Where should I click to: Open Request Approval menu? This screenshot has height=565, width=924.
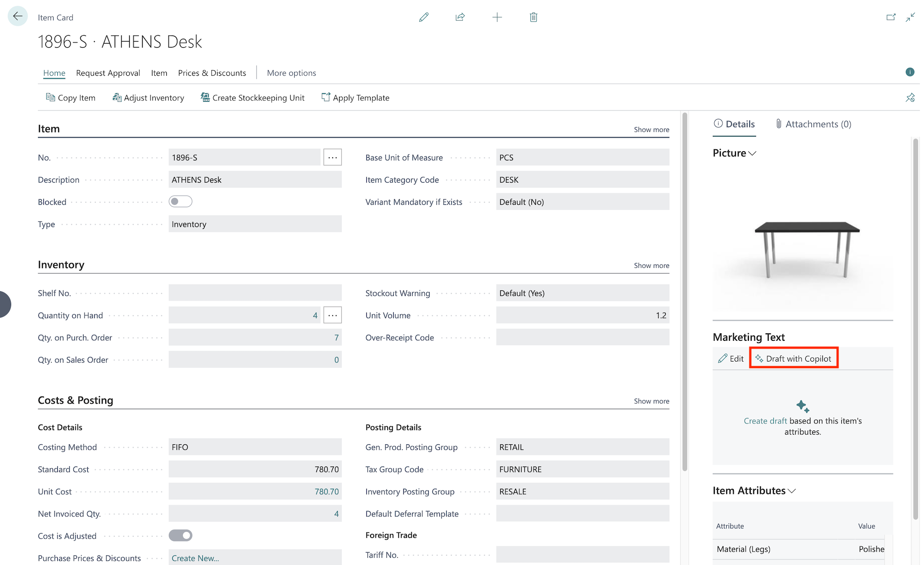click(108, 73)
